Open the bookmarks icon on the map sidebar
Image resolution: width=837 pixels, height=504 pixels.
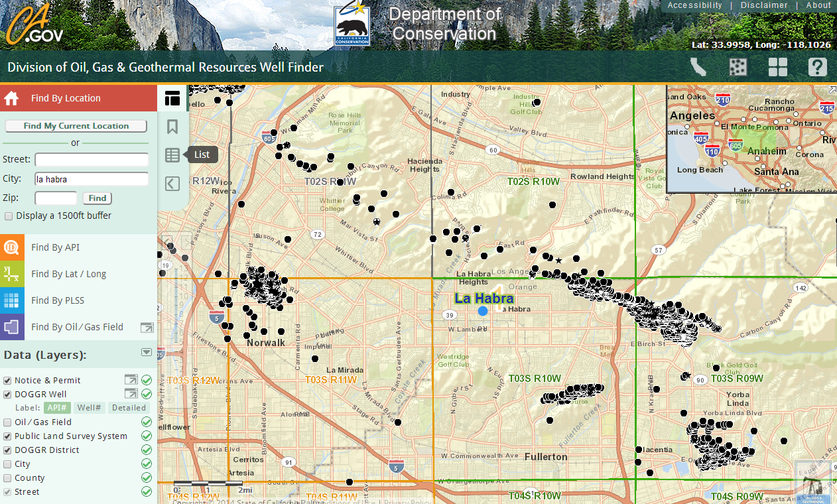pyautogui.click(x=172, y=126)
